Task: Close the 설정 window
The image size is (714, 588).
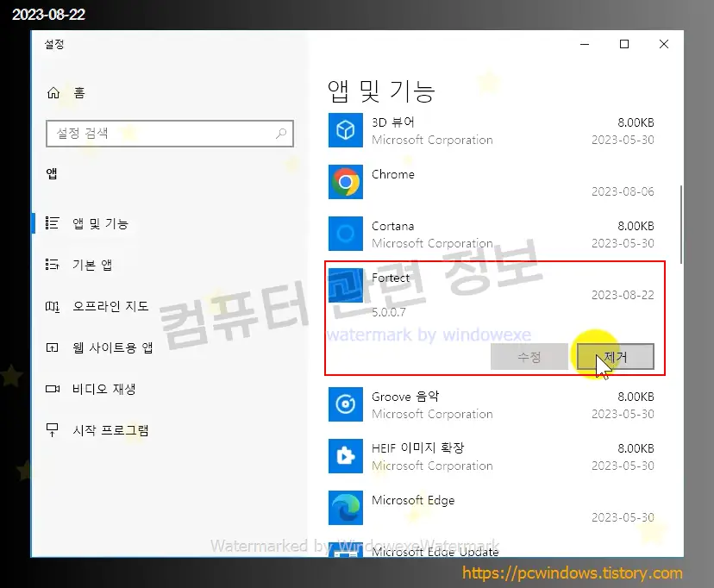Action: coord(664,44)
